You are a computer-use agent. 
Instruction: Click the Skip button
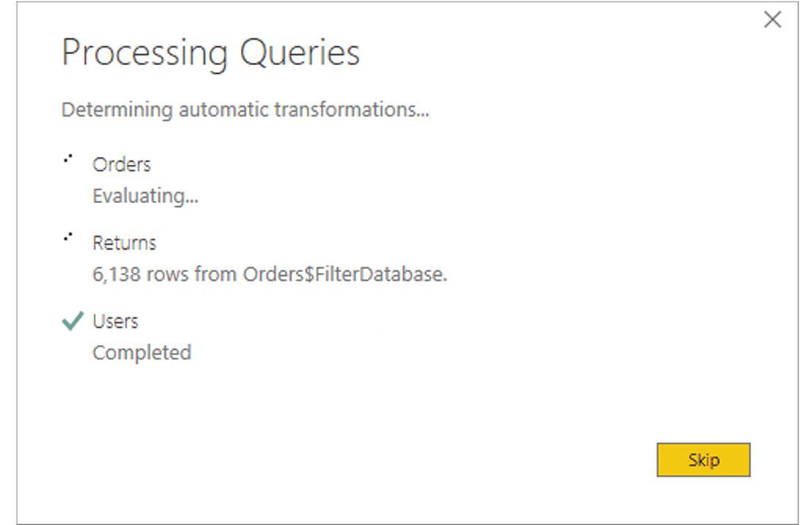point(703,460)
